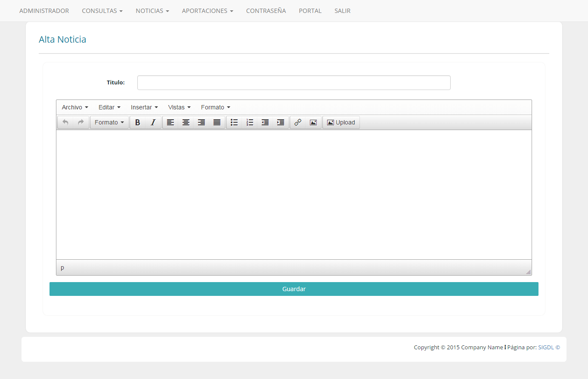The image size is (588, 379).
Task: Focus the Titulo input field
Action: [x=294, y=83]
